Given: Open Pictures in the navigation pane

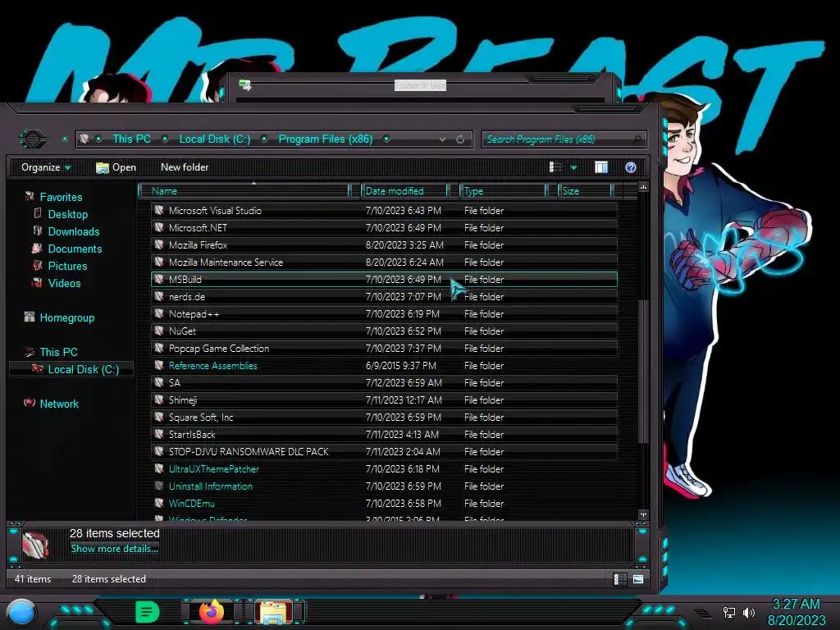Looking at the screenshot, I should click(67, 266).
